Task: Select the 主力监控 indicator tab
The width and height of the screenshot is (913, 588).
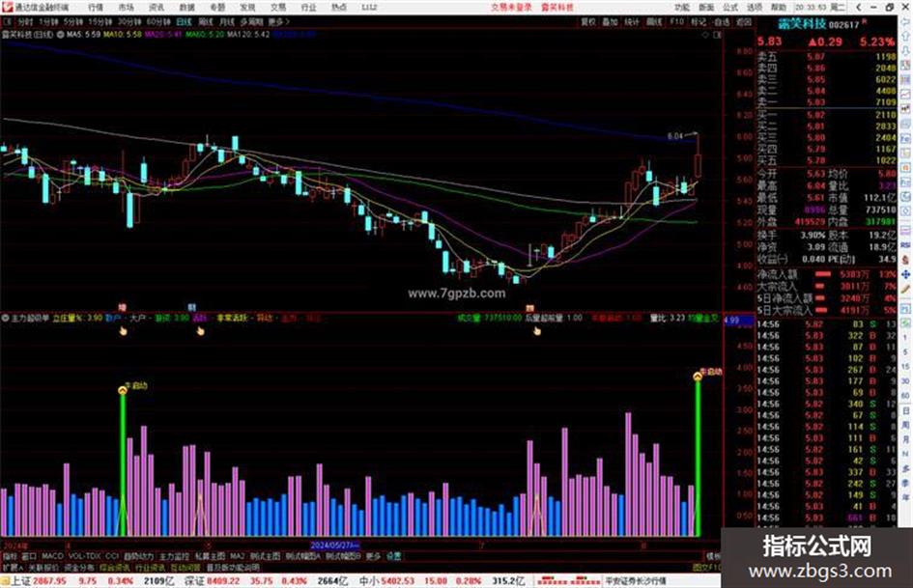Action: [x=174, y=556]
